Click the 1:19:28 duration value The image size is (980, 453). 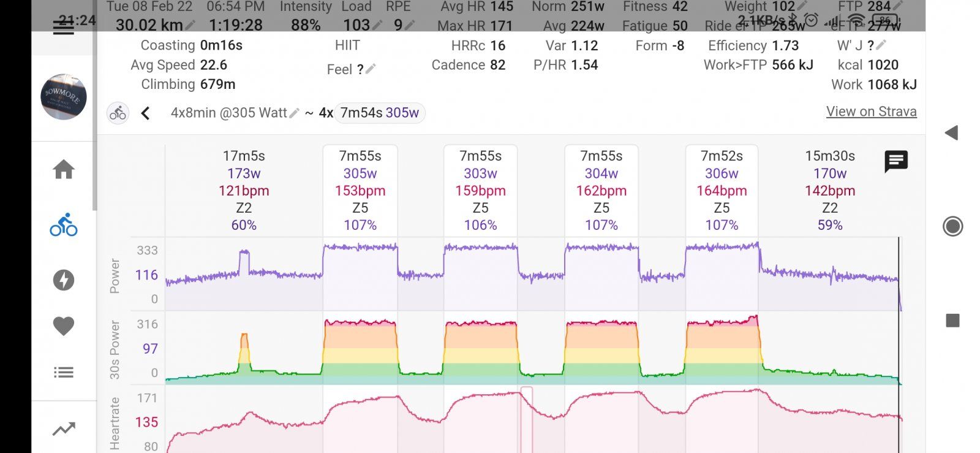pyautogui.click(x=236, y=25)
